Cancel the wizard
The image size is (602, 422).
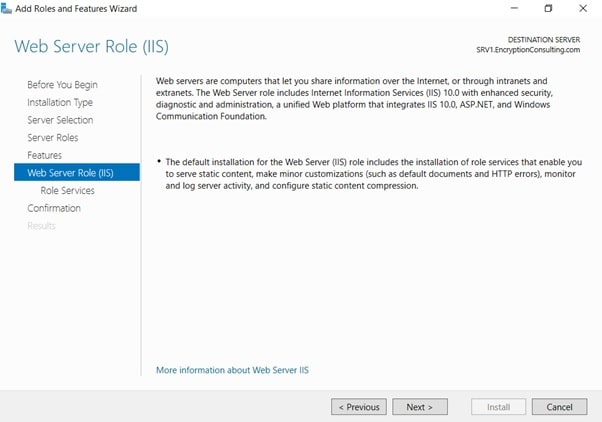pos(559,407)
